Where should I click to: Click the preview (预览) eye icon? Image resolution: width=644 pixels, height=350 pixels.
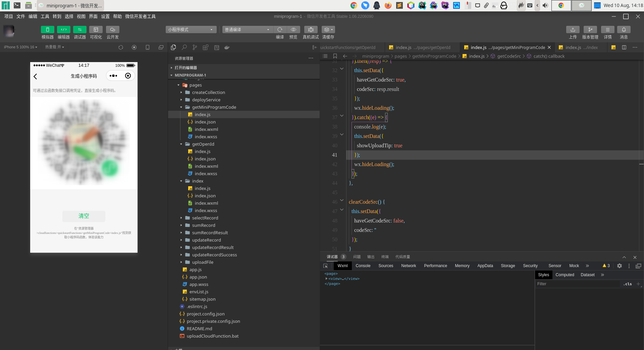click(x=293, y=30)
